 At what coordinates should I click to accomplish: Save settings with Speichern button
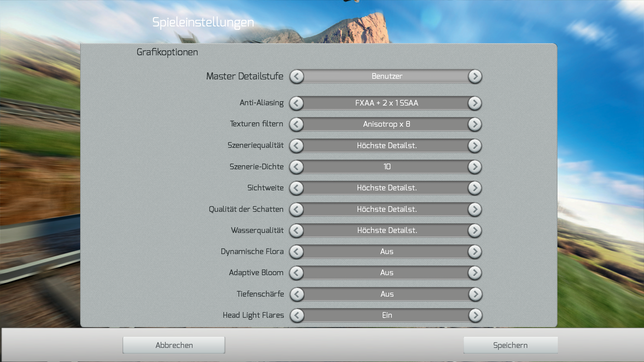[x=510, y=345]
